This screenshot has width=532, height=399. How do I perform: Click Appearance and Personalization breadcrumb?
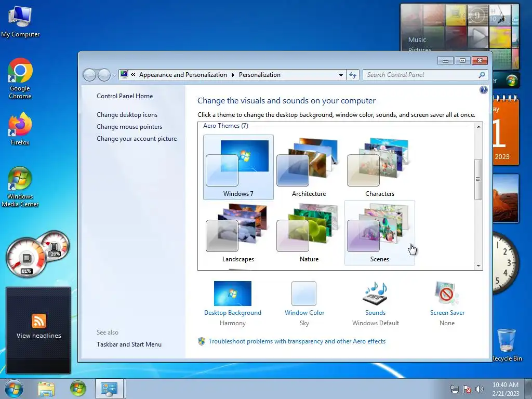coord(183,75)
